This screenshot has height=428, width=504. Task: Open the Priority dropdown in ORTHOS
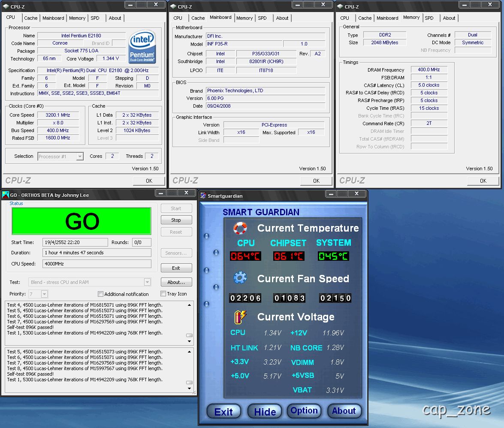[44, 294]
